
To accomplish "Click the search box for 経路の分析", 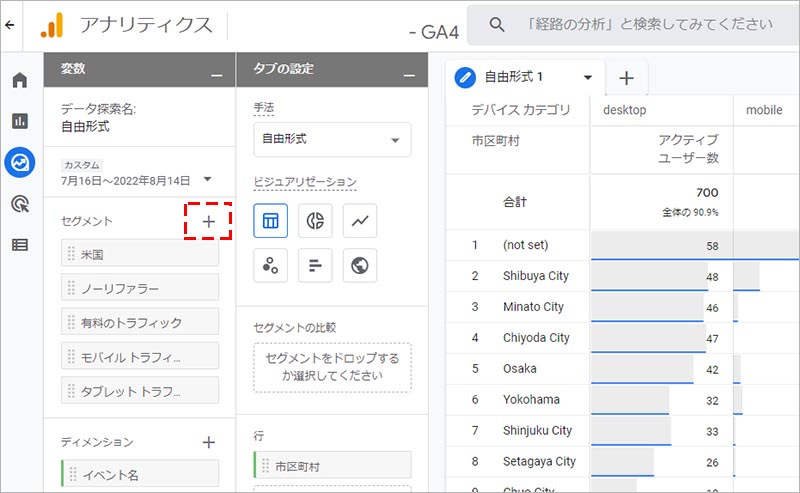I will [640, 25].
